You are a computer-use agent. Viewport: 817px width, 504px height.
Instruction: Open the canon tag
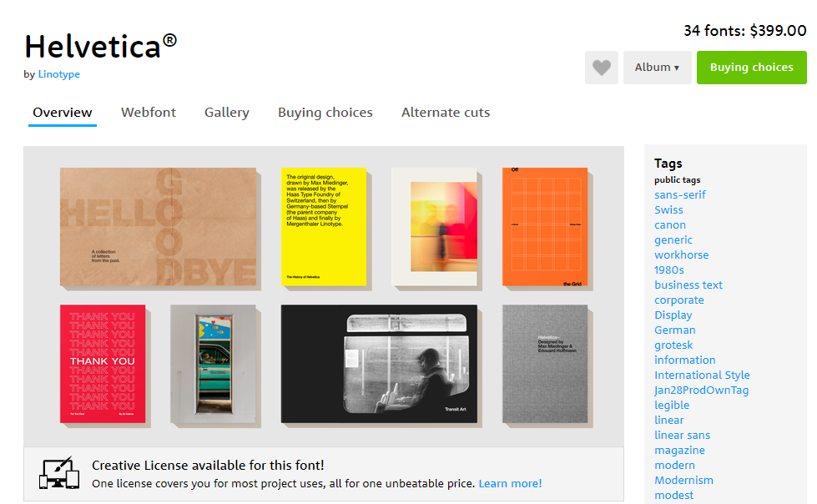tap(670, 225)
